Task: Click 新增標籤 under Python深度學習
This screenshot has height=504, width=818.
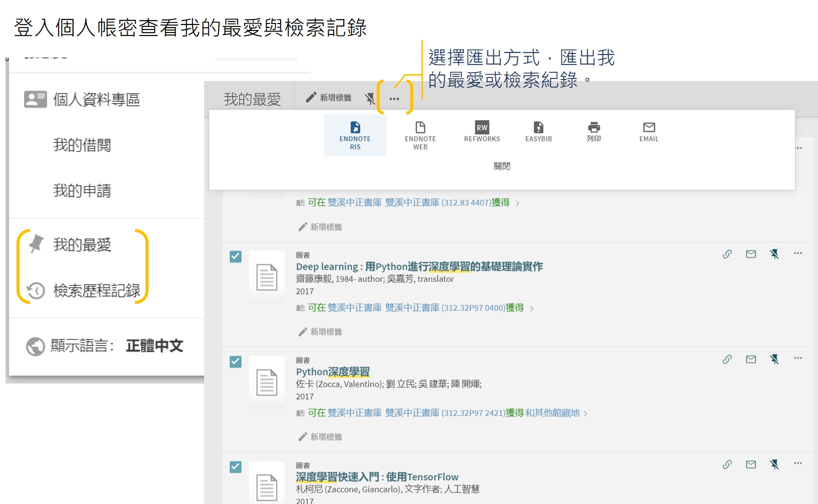Action: coord(325,436)
